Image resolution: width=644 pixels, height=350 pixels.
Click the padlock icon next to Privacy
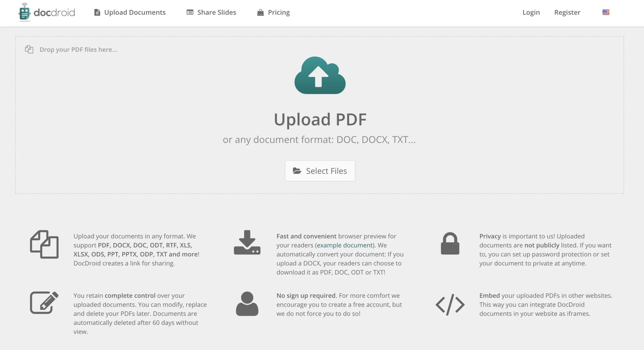pos(450,243)
